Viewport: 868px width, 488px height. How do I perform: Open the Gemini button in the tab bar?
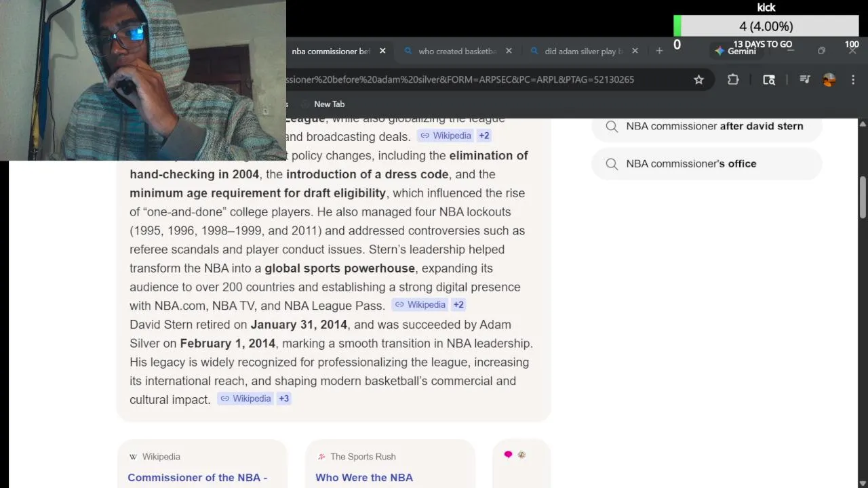pyautogui.click(x=735, y=51)
